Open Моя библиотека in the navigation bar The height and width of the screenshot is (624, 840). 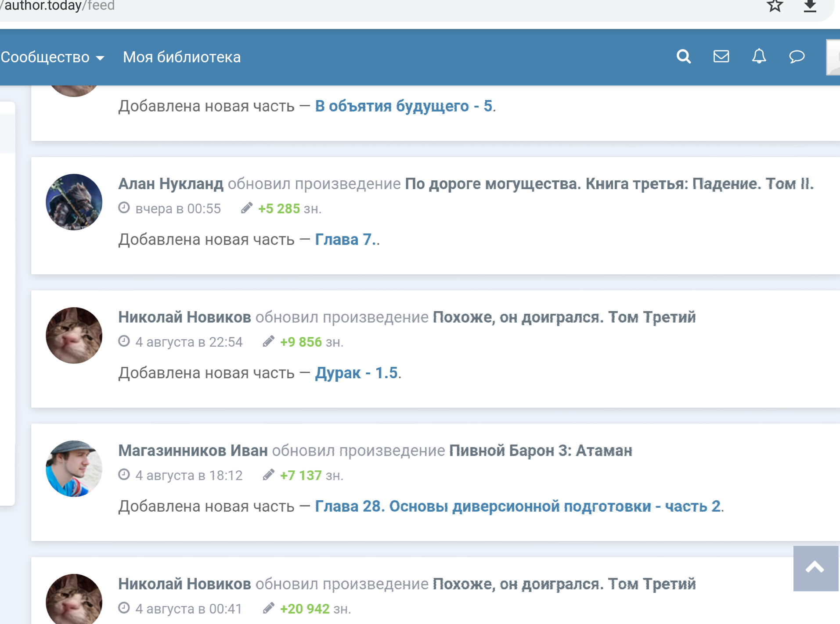tap(182, 57)
